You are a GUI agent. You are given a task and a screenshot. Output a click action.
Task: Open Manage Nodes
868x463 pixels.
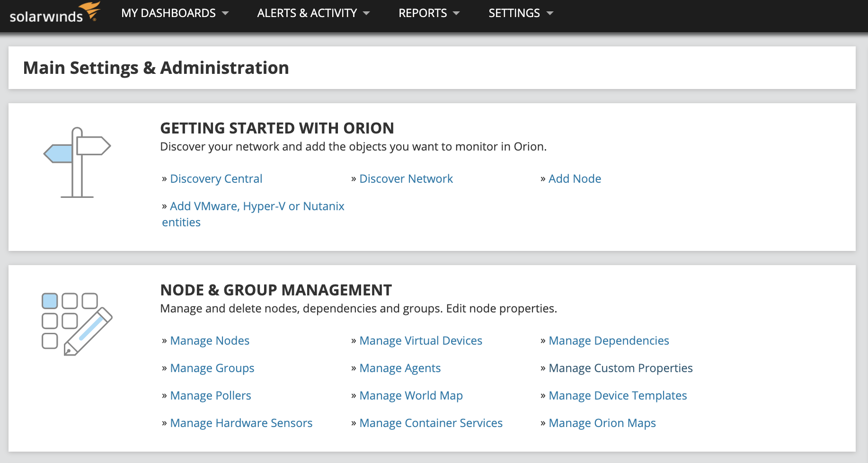(210, 340)
